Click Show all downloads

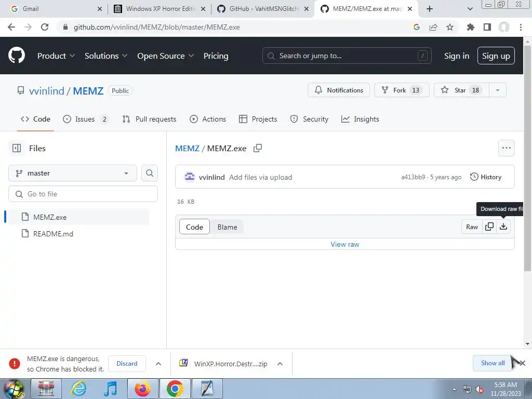(x=493, y=363)
